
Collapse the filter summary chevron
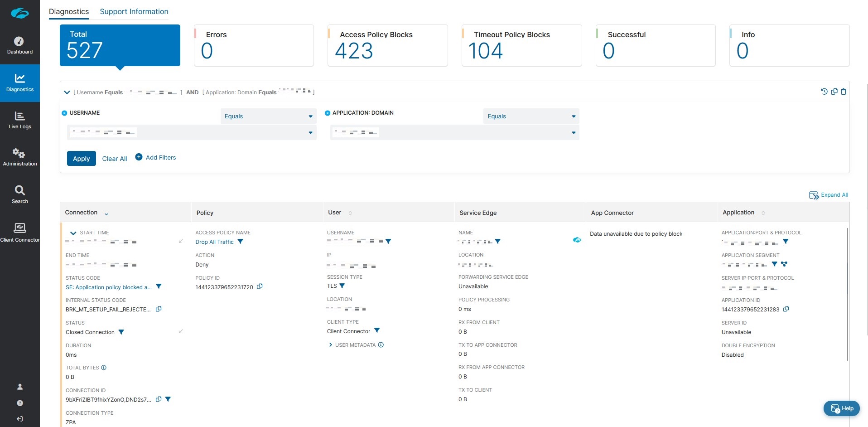tap(67, 92)
